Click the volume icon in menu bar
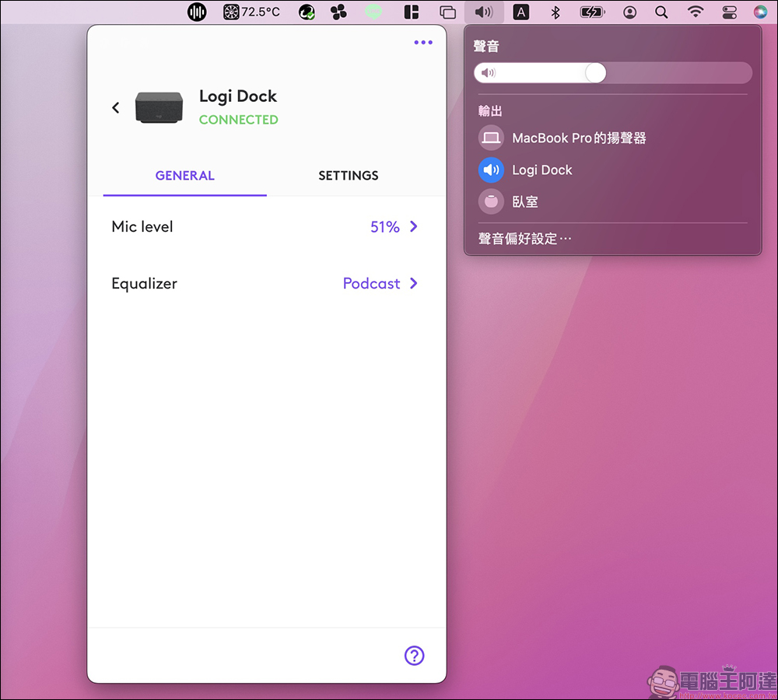778x700 pixels. [x=484, y=12]
